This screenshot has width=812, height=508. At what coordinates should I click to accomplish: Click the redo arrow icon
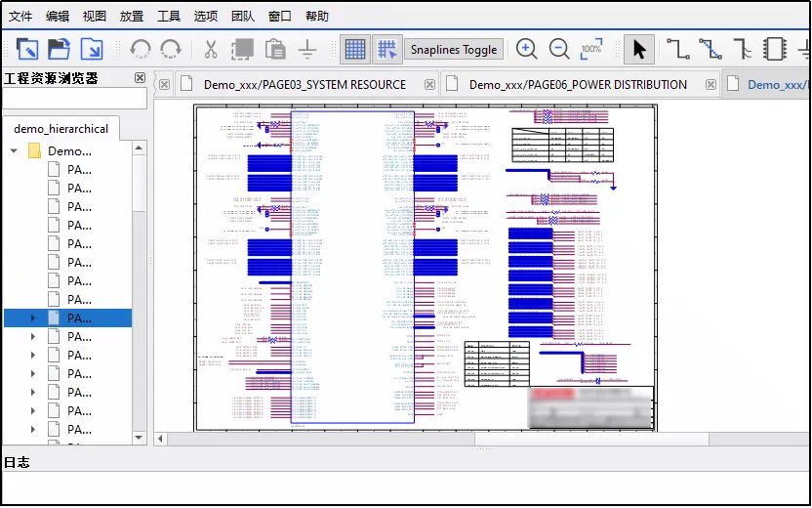171,49
